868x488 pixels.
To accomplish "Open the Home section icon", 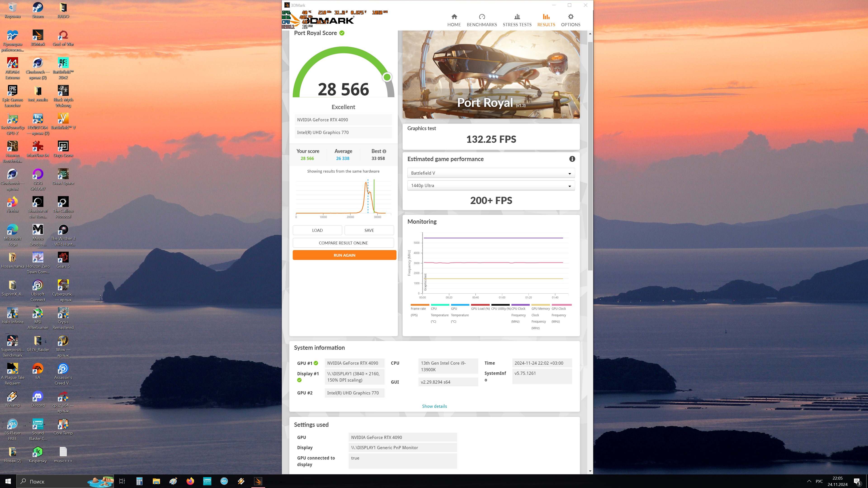I will 454,17.
